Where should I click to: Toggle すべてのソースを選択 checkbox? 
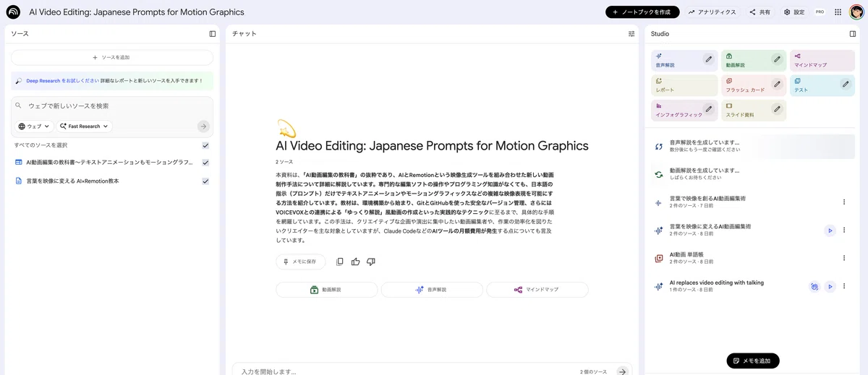pyautogui.click(x=205, y=145)
